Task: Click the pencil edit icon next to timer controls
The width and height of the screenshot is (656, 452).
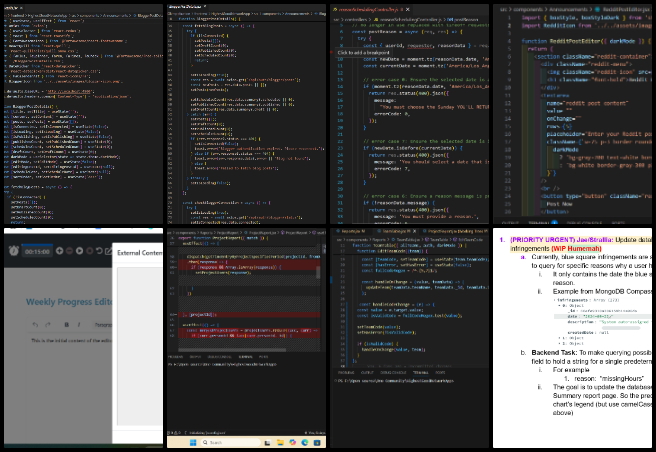Action: 108,251
